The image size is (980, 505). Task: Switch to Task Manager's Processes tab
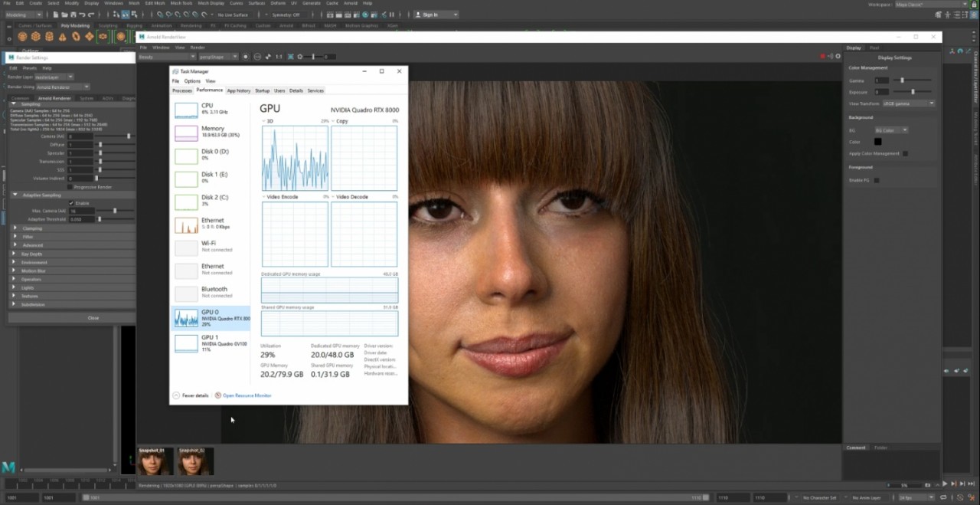pos(181,90)
